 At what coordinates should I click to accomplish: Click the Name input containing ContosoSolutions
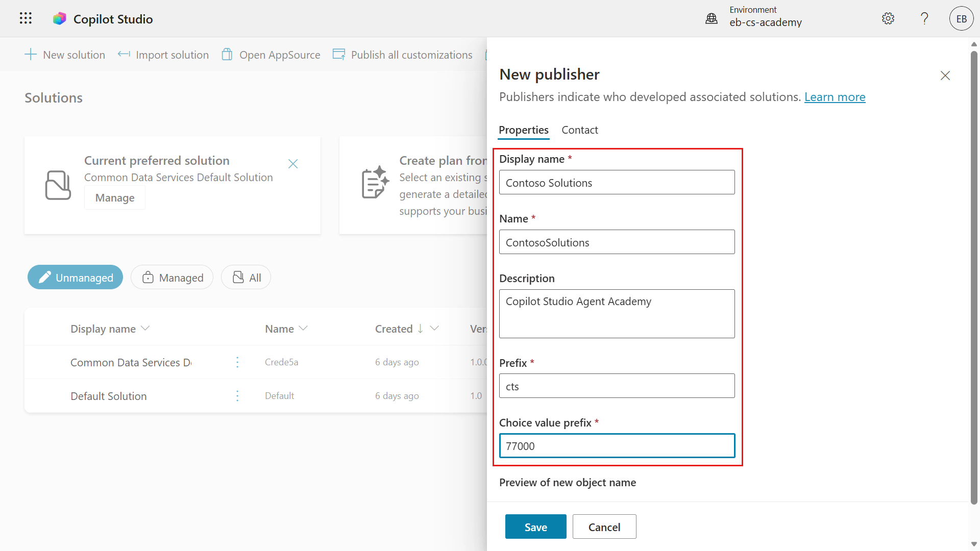pos(617,242)
